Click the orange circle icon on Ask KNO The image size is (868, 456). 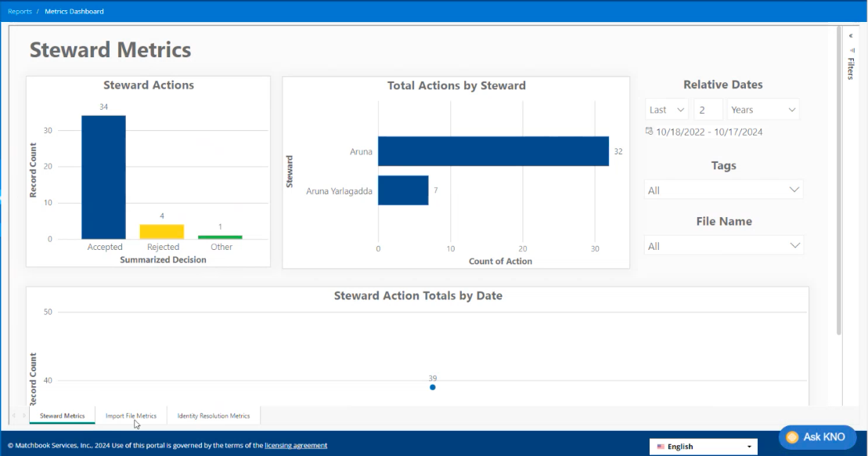(792, 437)
